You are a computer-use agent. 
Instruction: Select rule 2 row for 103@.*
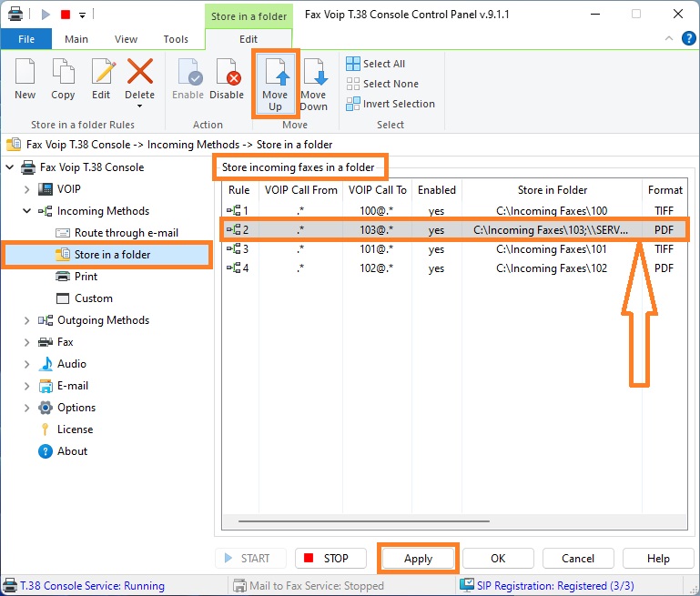point(454,229)
